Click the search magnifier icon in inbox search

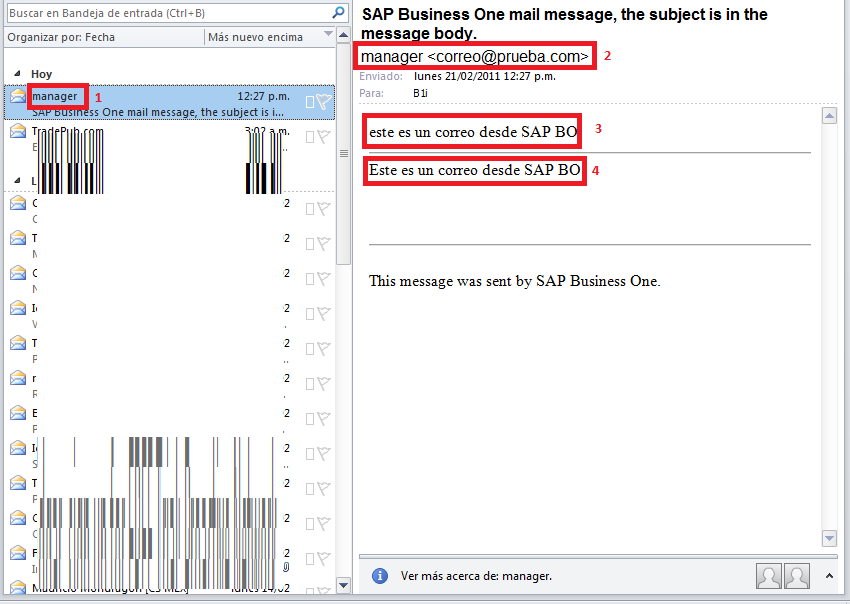pos(338,12)
